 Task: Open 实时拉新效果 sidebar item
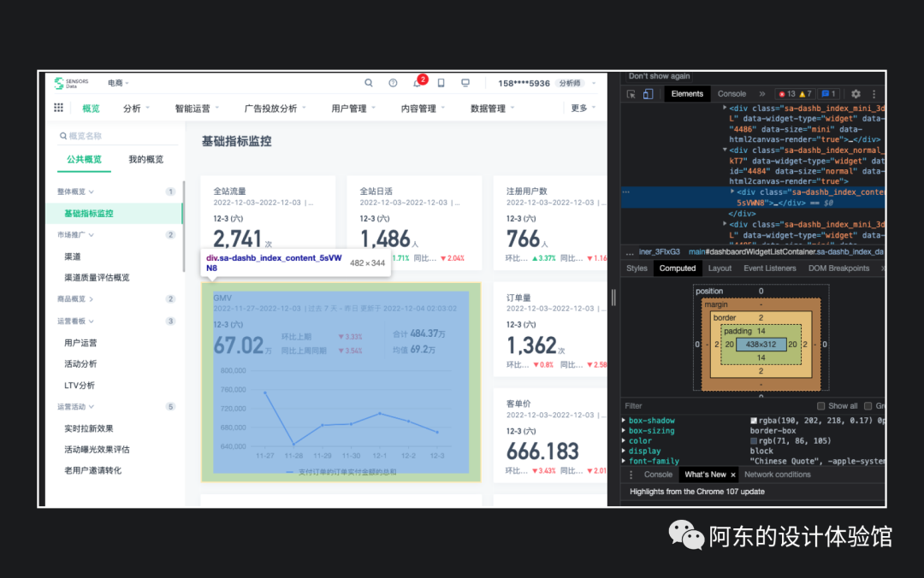coord(88,428)
